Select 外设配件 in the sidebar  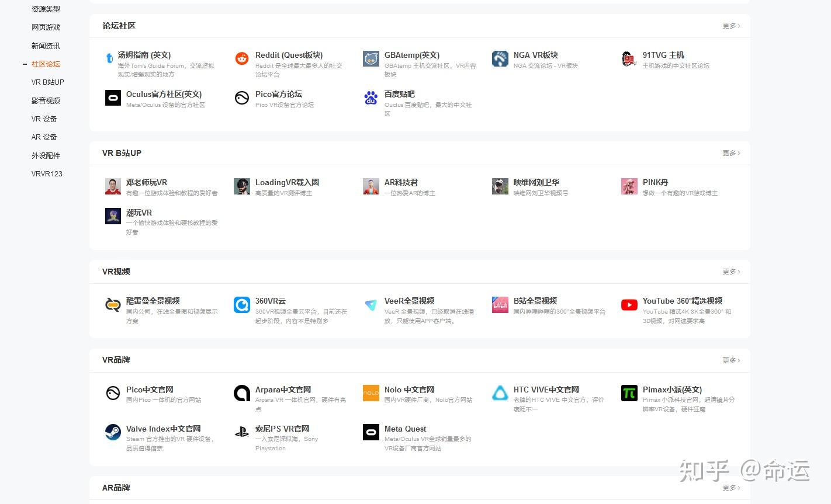[46, 155]
